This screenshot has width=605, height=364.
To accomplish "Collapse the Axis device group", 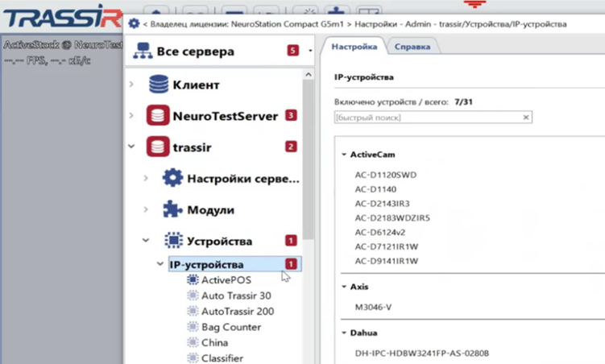I will pos(344,287).
